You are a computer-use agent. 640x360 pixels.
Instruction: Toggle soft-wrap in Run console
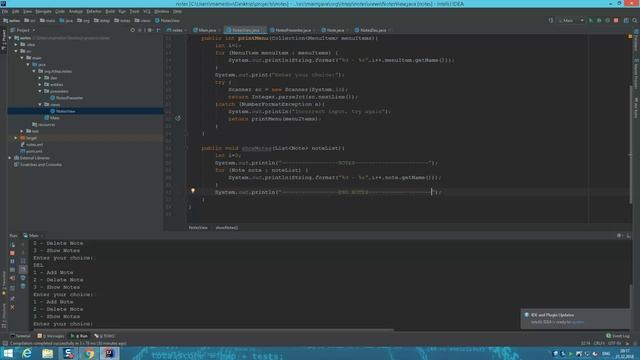click(23, 261)
